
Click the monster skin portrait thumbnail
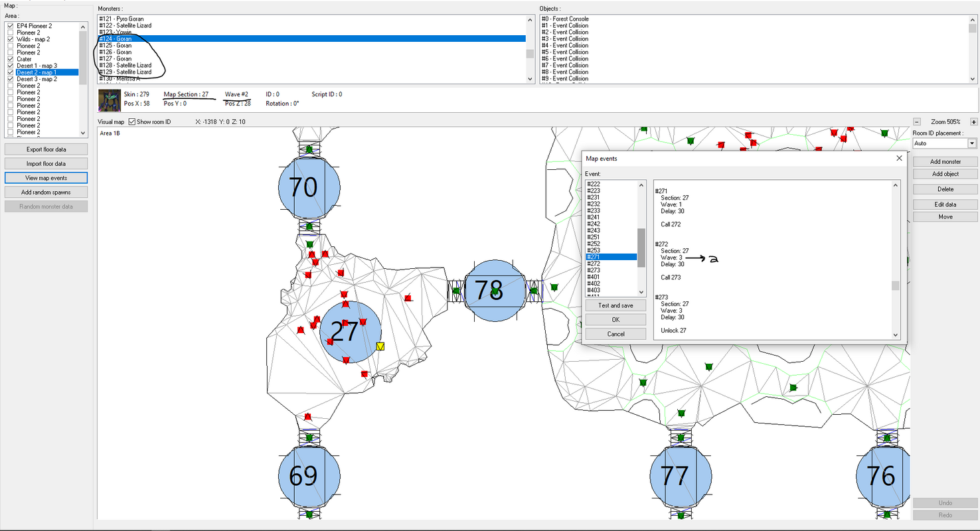(x=110, y=99)
